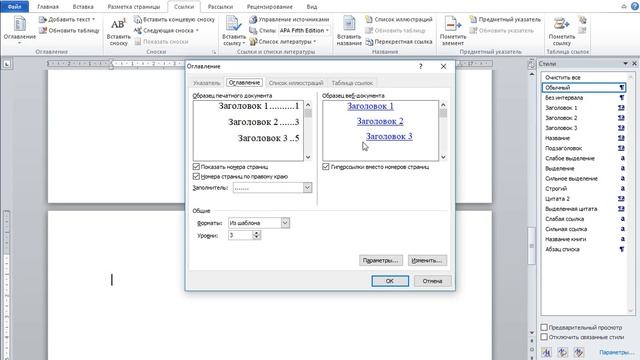Click Список иллюстраций in ribbon
The image size is (640, 360).
(399, 20)
